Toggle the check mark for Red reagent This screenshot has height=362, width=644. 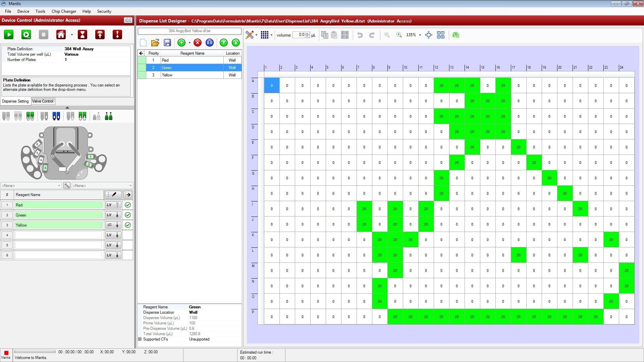(x=128, y=205)
